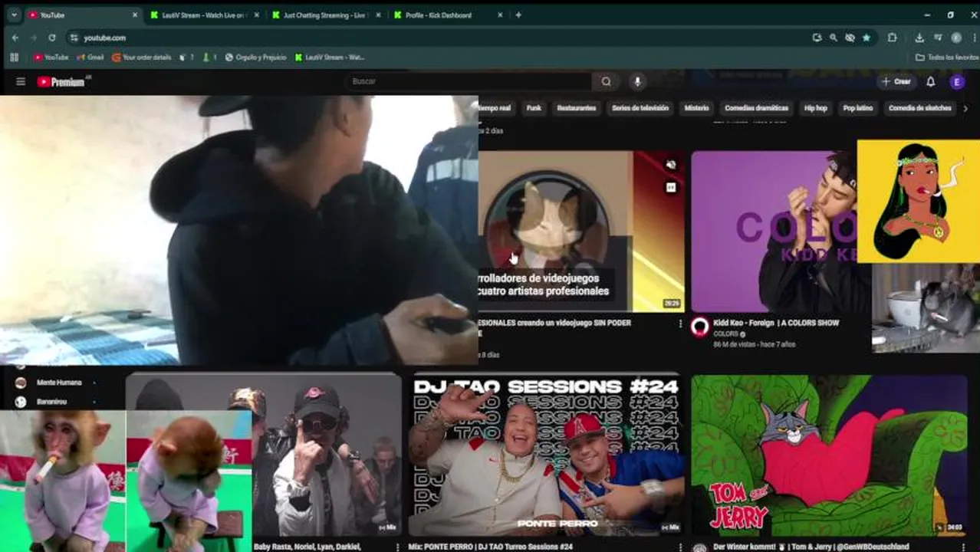
Task: Filter by the Hip hop chip
Action: click(x=815, y=108)
